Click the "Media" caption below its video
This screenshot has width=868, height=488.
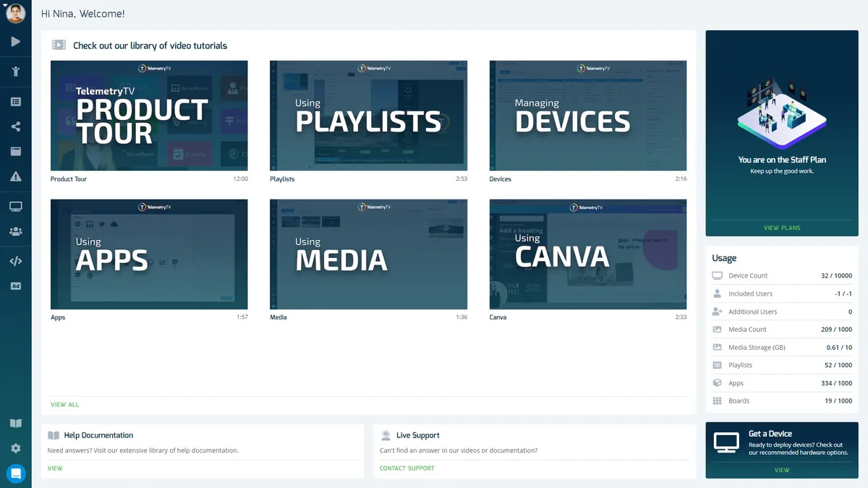278,317
